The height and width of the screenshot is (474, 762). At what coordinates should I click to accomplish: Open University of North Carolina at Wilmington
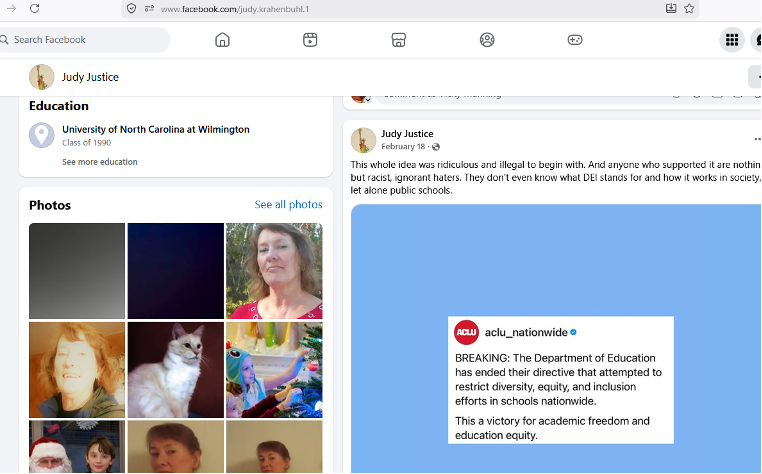(x=156, y=129)
